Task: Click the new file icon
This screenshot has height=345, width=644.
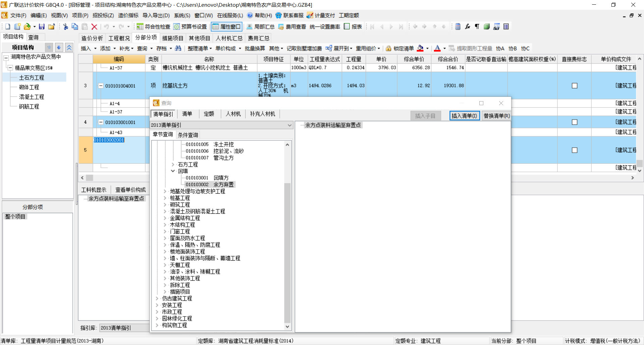Action: coord(7,27)
